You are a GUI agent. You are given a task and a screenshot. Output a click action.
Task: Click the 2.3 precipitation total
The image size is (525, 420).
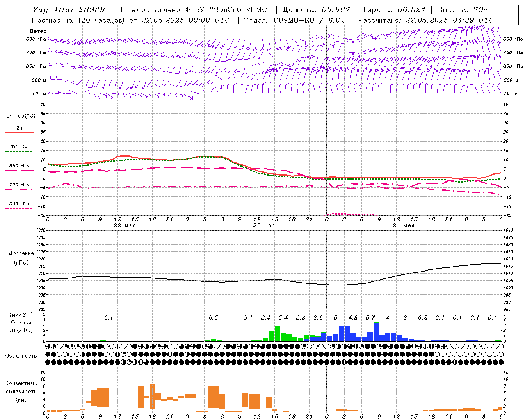coord(300,317)
